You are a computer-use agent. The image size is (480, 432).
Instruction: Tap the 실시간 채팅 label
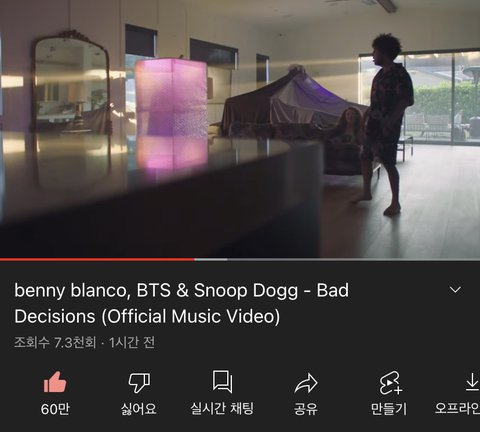tap(222, 409)
